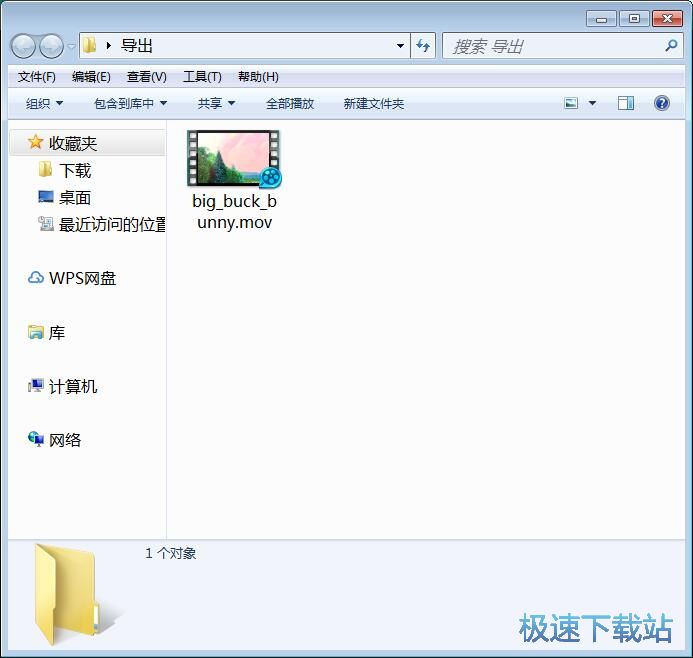
Task: Maximize the 导出 explorer window
Action: coord(634,19)
